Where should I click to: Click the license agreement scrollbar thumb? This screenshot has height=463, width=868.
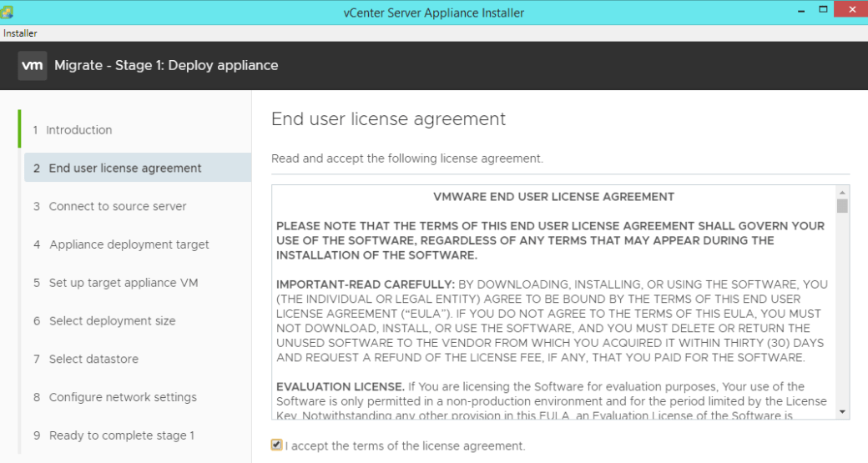[x=842, y=205]
